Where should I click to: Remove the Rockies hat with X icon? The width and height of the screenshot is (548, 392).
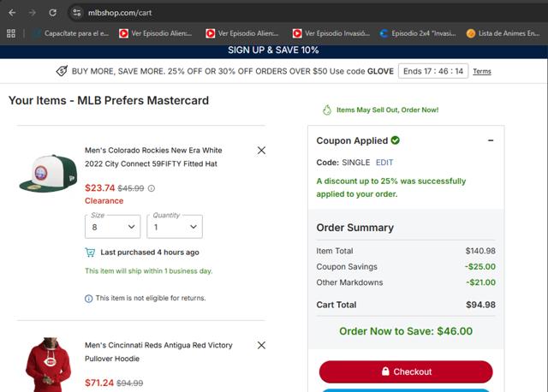[x=261, y=150]
